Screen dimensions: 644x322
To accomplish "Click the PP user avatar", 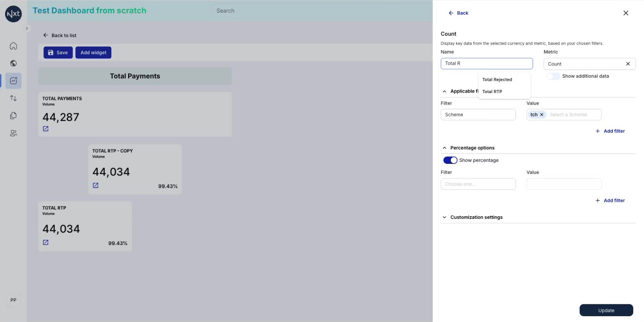I will tap(13, 300).
